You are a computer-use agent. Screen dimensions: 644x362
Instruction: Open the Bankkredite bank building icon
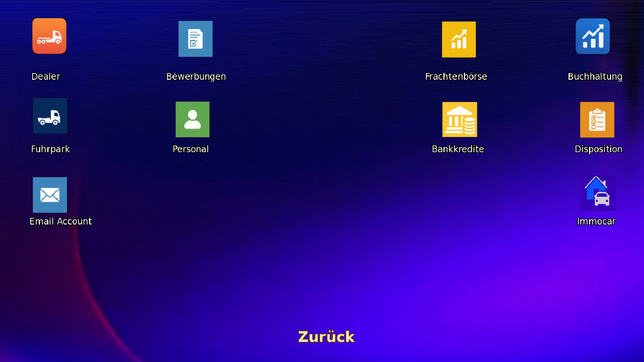[x=460, y=120]
